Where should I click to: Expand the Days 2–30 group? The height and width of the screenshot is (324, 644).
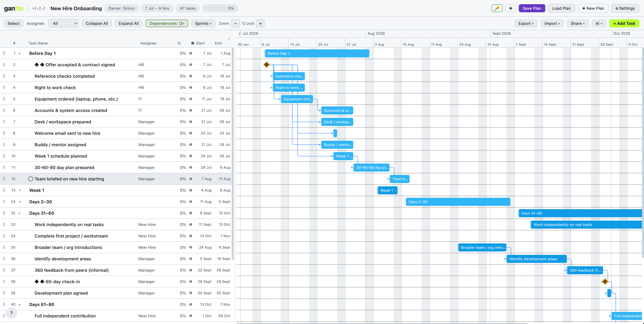(x=20, y=202)
